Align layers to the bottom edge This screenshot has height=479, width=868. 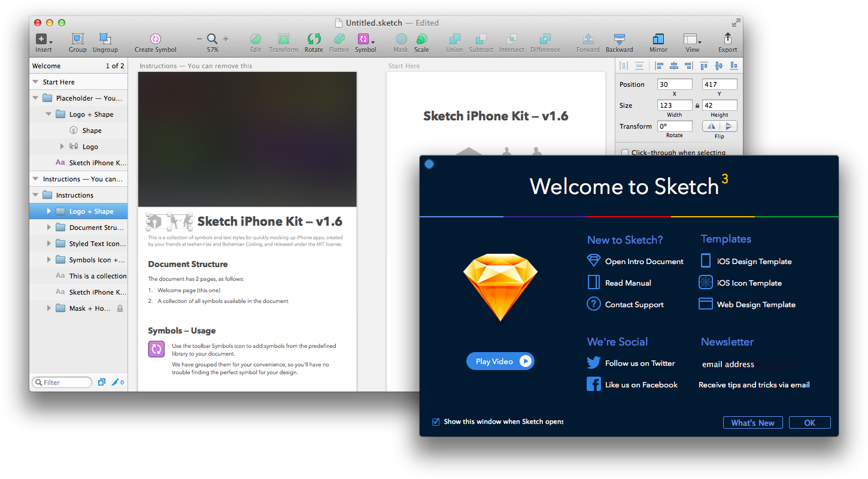[x=733, y=66]
